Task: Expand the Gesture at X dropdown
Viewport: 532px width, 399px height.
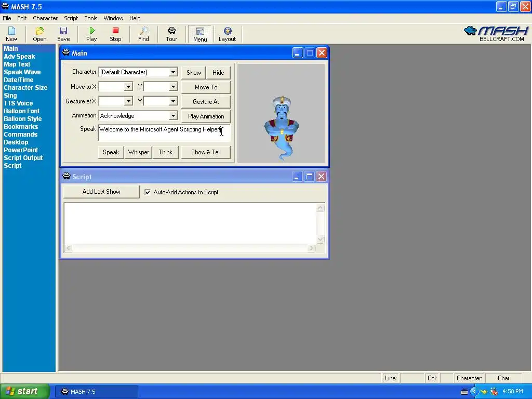Action: point(128,101)
